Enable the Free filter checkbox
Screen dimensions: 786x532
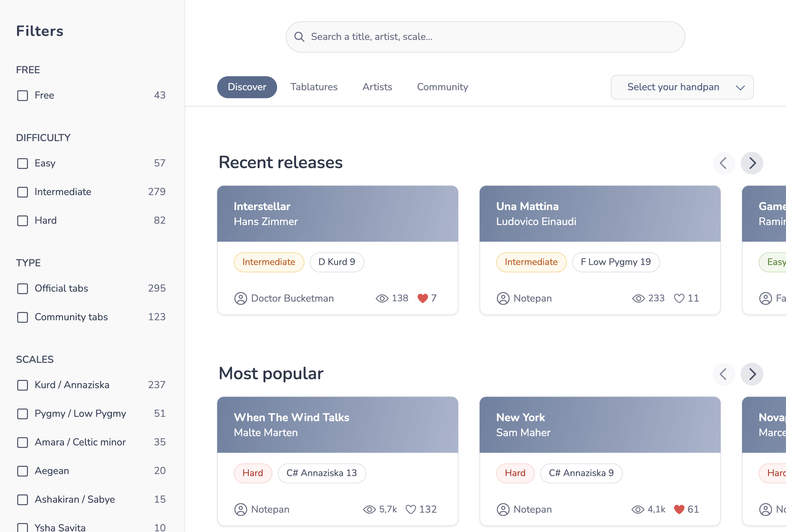23,96
